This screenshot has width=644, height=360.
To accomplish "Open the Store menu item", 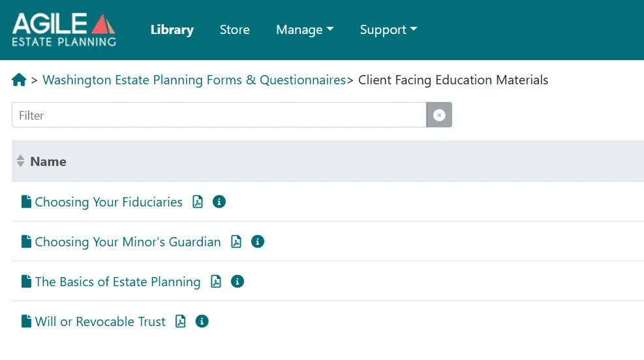I will tap(234, 29).
